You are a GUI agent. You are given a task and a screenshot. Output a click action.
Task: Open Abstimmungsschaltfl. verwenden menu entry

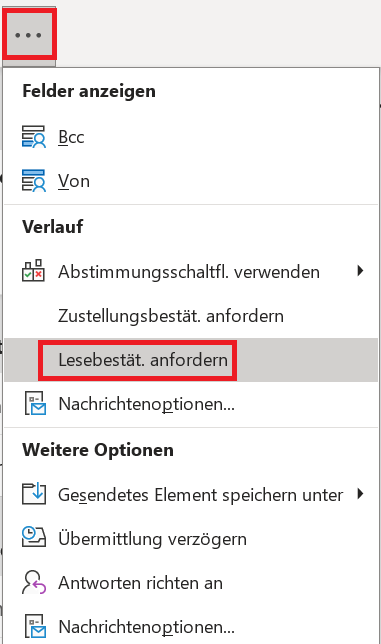[191, 272]
